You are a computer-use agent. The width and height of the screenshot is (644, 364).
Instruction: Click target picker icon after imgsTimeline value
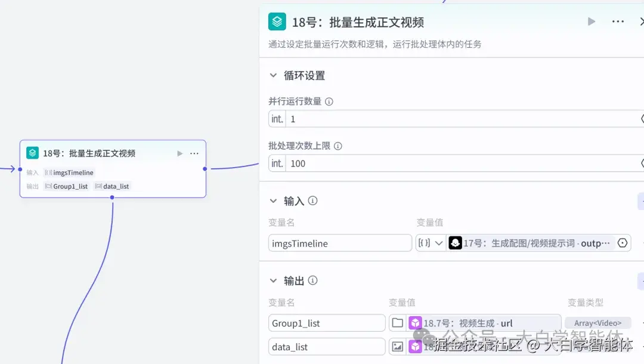pyautogui.click(x=622, y=243)
